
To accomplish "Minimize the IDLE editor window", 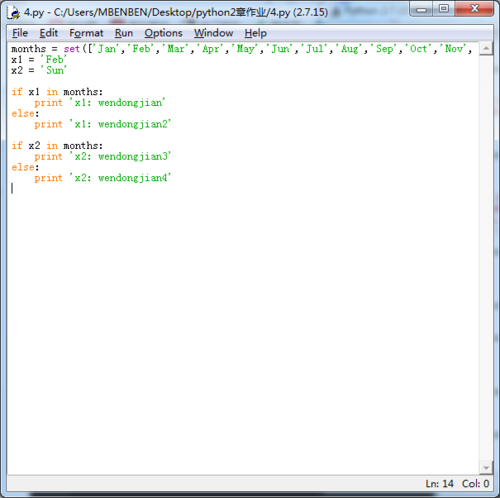I will point(421,9).
